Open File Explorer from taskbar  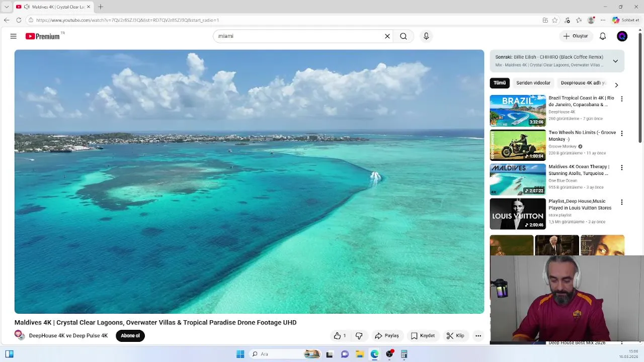click(360, 354)
